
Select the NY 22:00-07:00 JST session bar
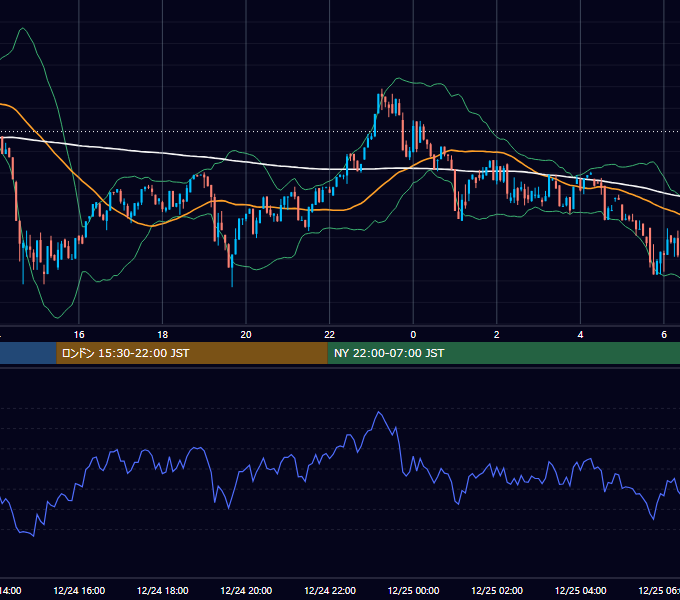(503, 353)
